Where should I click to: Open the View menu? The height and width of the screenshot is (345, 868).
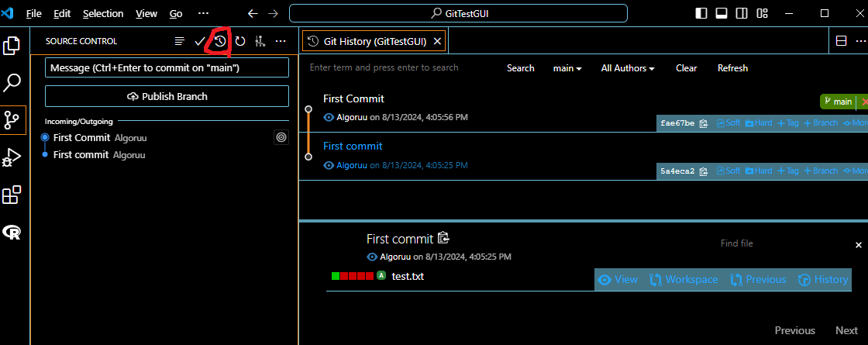146,14
